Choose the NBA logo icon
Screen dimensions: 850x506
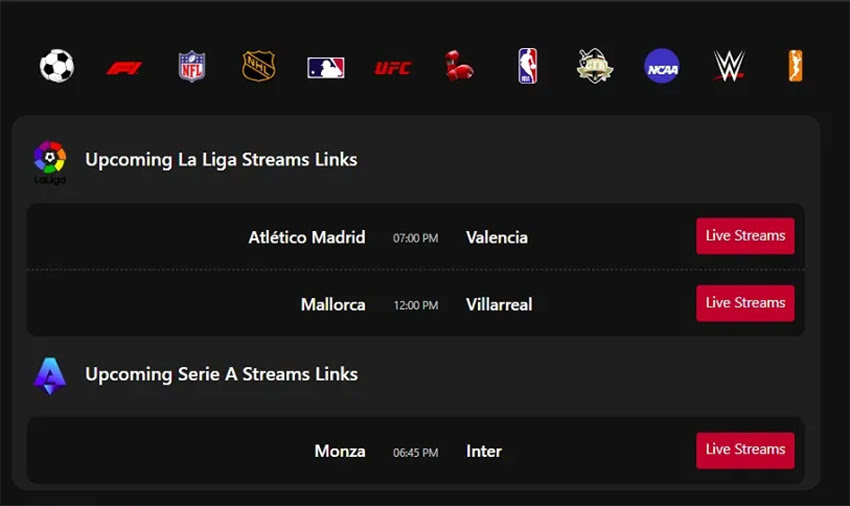tap(527, 66)
